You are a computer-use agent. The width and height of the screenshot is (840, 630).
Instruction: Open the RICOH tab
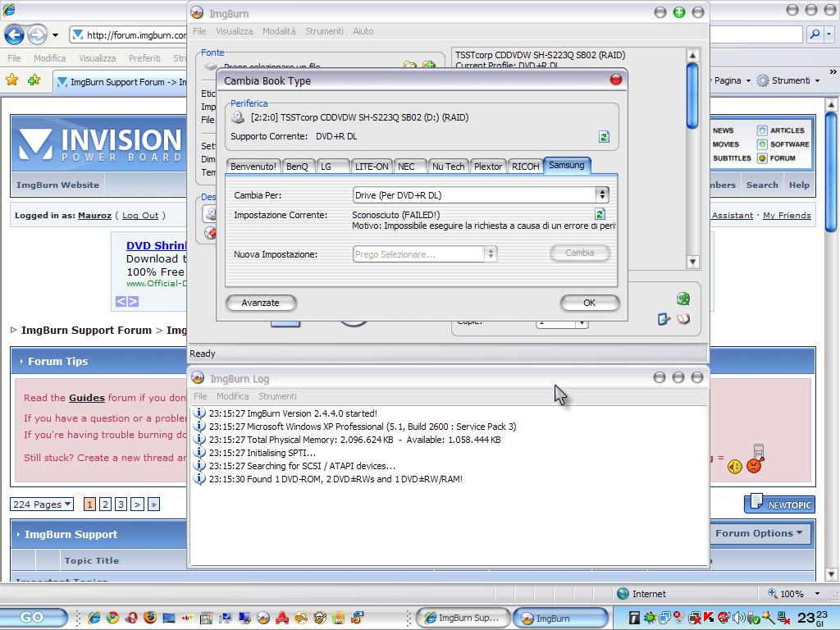526,167
